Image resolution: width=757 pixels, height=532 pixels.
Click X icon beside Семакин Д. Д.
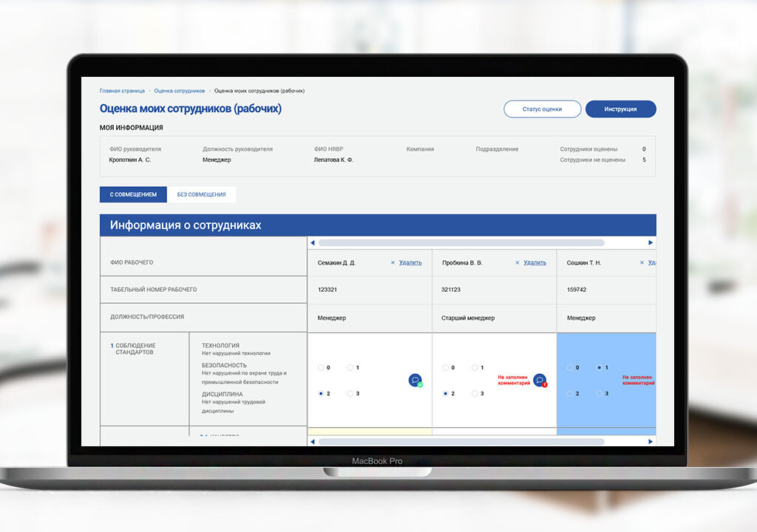tap(393, 262)
